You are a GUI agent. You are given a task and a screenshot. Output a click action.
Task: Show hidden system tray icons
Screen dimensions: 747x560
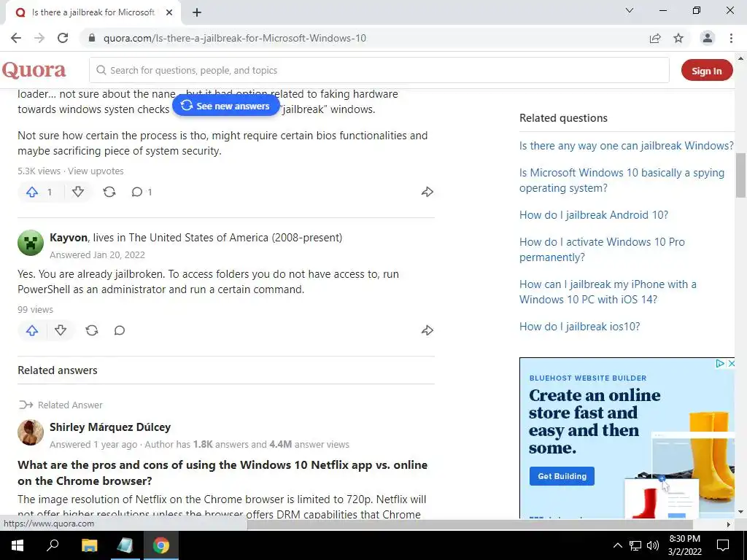pos(617,545)
